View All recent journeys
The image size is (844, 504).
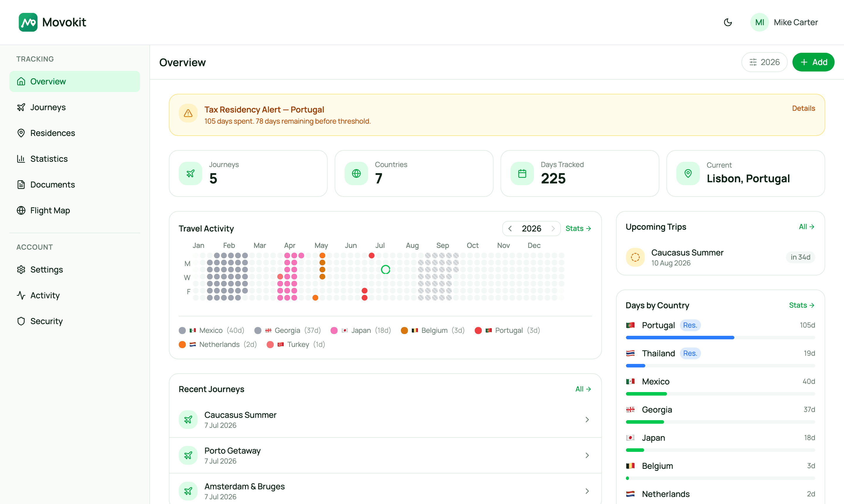[583, 389]
